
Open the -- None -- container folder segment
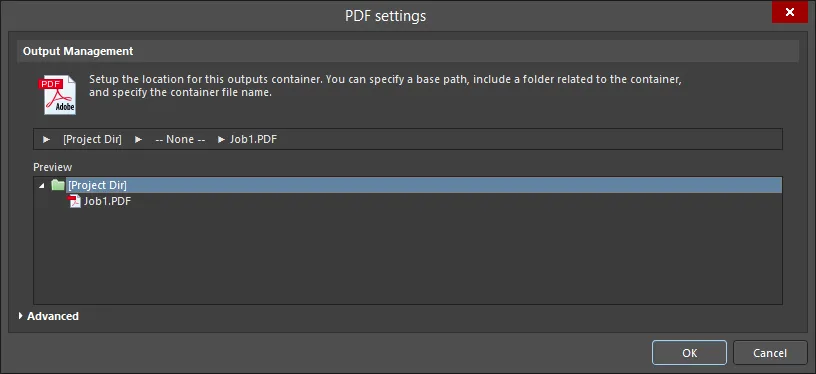point(180,139)
